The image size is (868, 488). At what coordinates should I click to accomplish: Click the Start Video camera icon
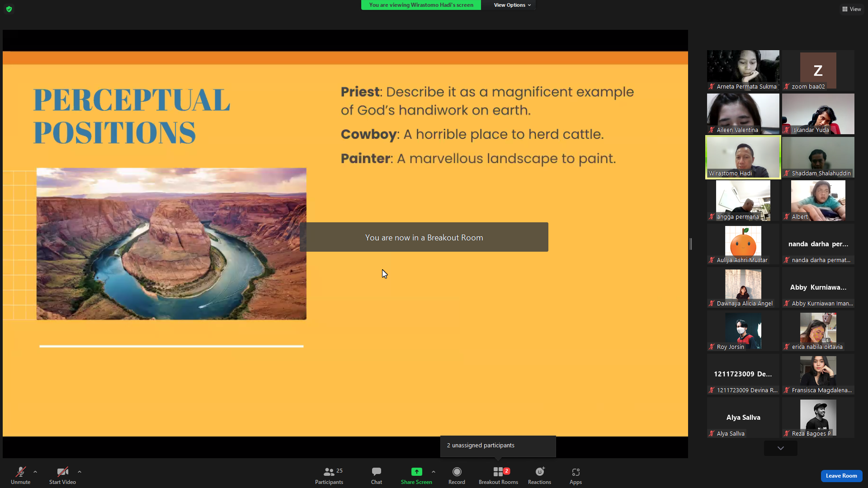click(62, 472)
